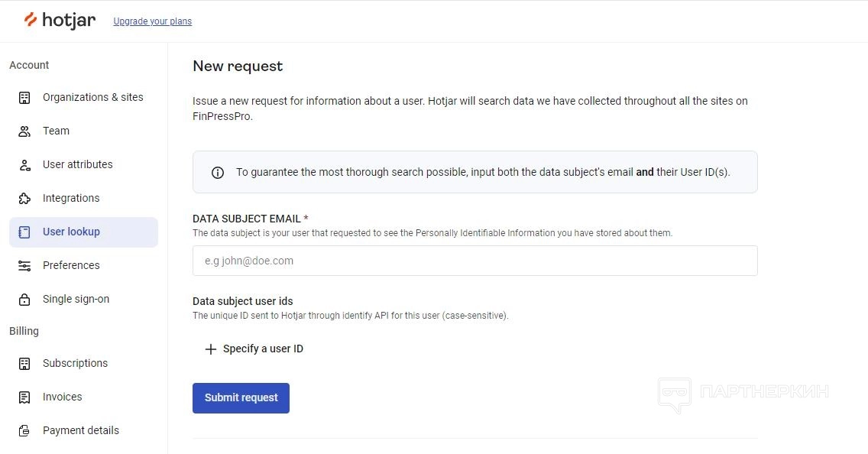This screenshot has height=454, width=868.
Task: Click the info icon in the notice banner
Action: point(218,173)
